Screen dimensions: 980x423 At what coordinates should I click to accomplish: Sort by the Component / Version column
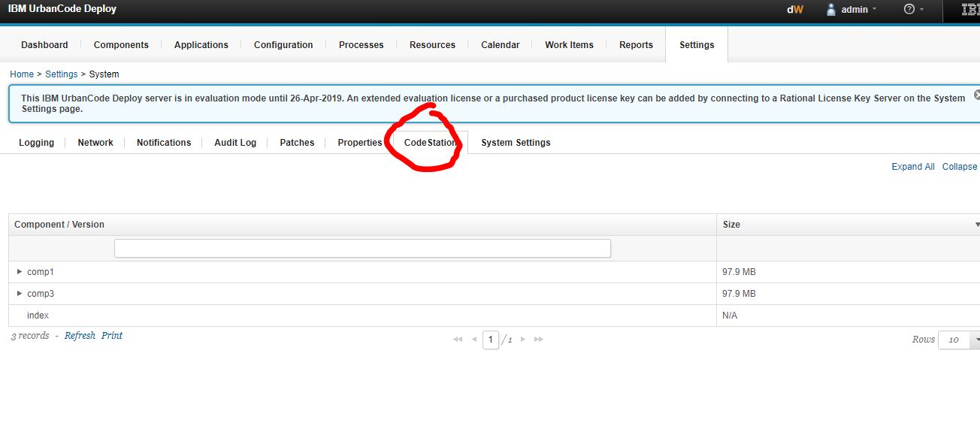pos(362,225)
